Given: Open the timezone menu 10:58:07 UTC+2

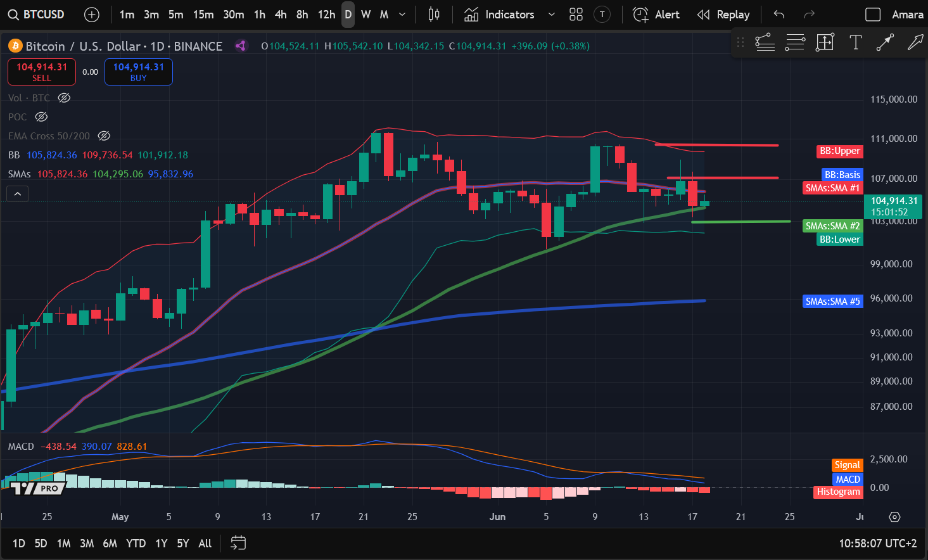Looking at the screenshot, I should tap(877, 544).
